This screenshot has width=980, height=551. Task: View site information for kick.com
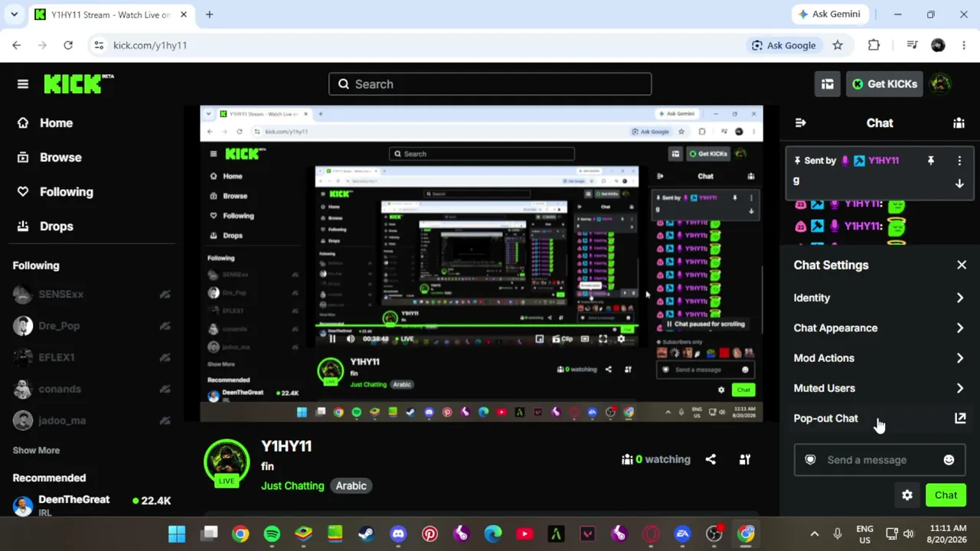pos(99,45)
